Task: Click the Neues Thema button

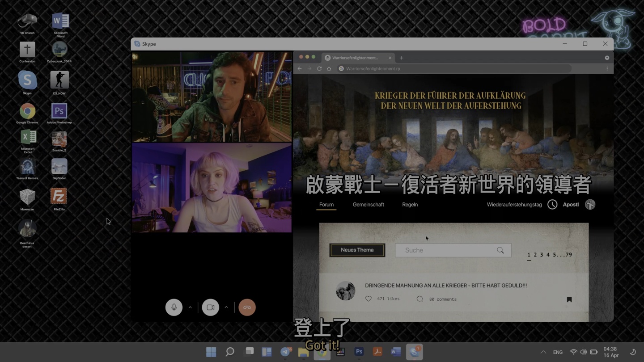Action: coord(357,250)
